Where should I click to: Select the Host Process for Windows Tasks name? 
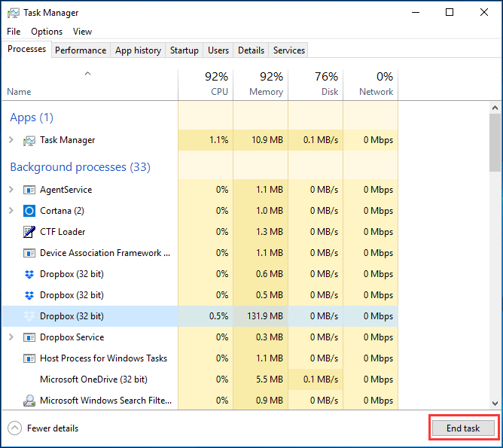point(103,358)
